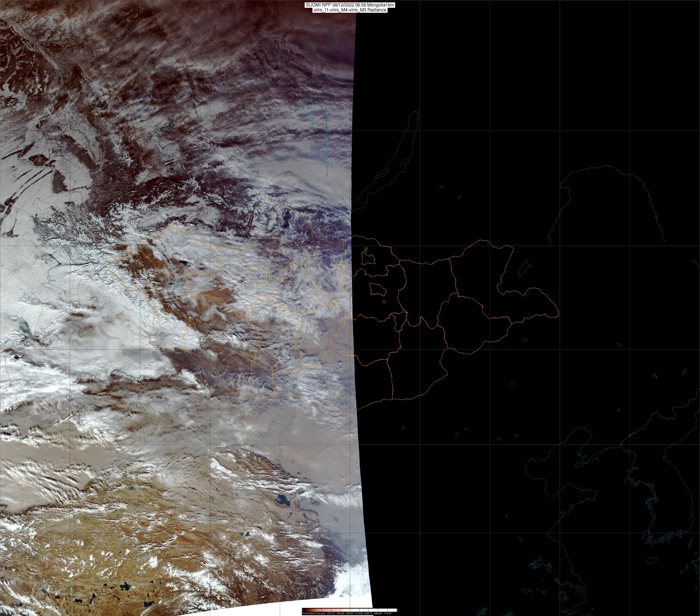Click the 428.97 color bar label
700x616 pixels.
[x=350, y=613]
